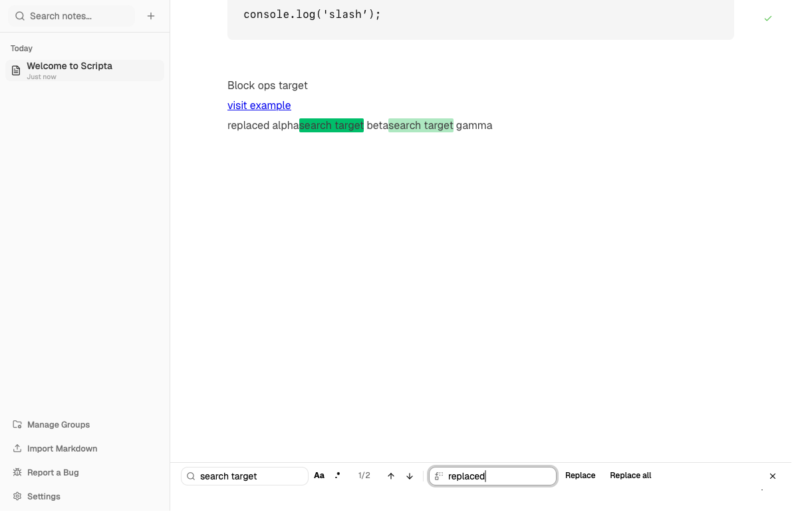Image resolution: width=798 pixels, height=532 pixels.
Task: Collapse the Today notes section
Action: click(x=21, y=48)
